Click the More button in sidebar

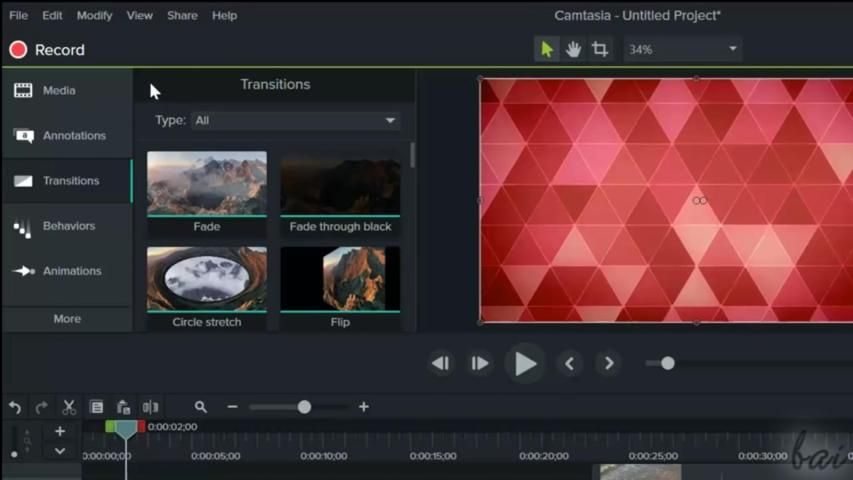tap(67, 319)
